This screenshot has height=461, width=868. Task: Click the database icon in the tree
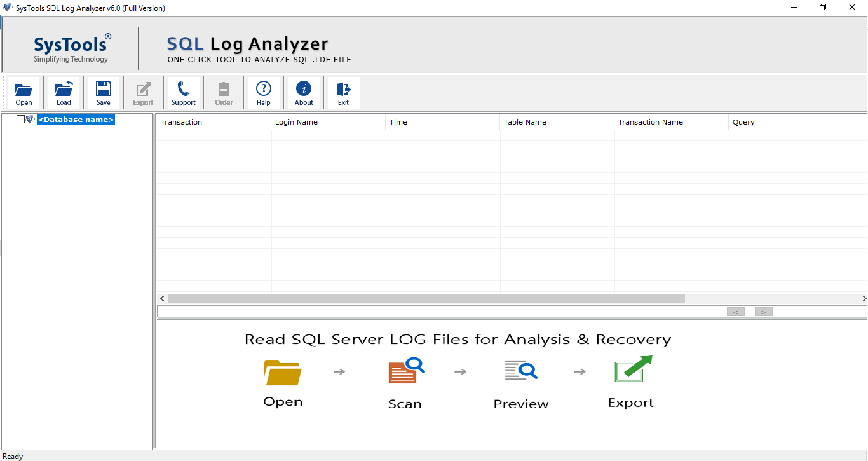[30, 120]
